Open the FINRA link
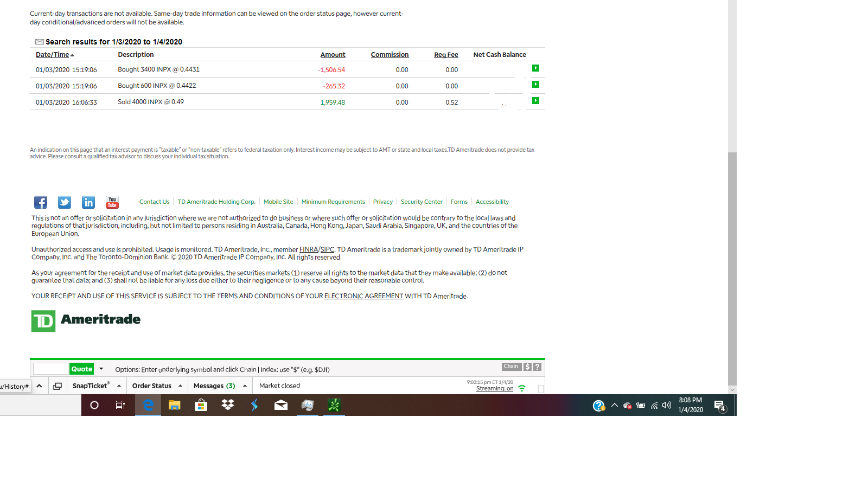 [x=309, y=250]
